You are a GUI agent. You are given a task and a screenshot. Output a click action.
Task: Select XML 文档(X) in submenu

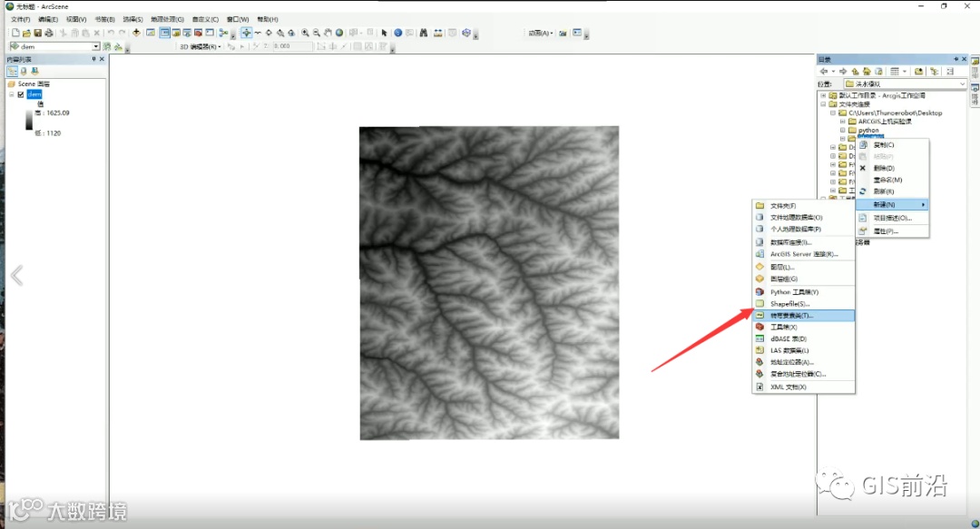[803, 387]
